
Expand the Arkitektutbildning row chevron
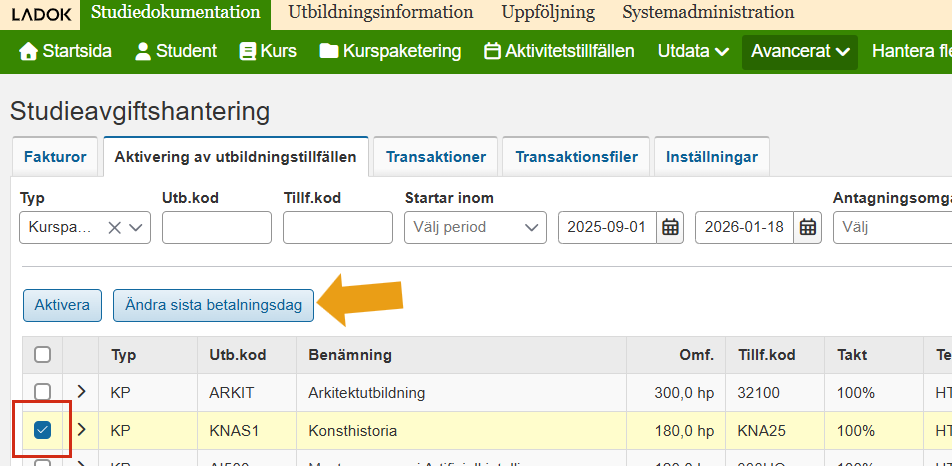81,392
